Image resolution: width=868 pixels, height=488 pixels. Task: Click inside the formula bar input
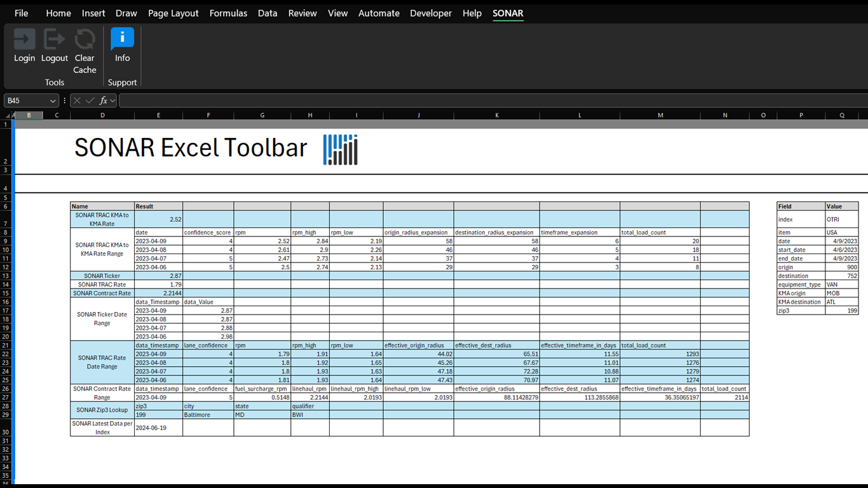tap(492, 100)
